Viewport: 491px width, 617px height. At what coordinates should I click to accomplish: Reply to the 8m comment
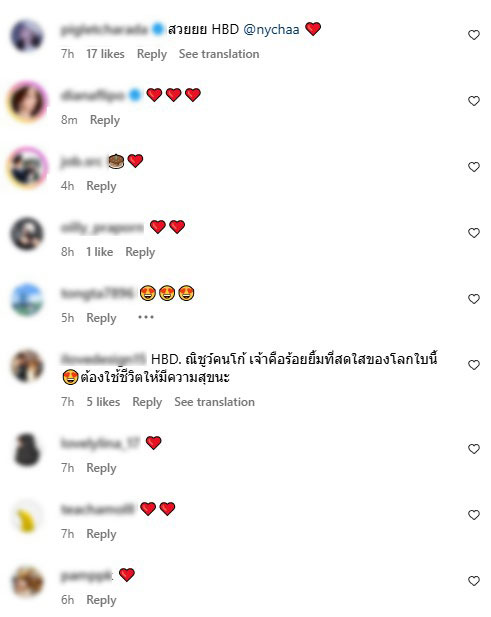pyautogui.click(x=105, y=120)
